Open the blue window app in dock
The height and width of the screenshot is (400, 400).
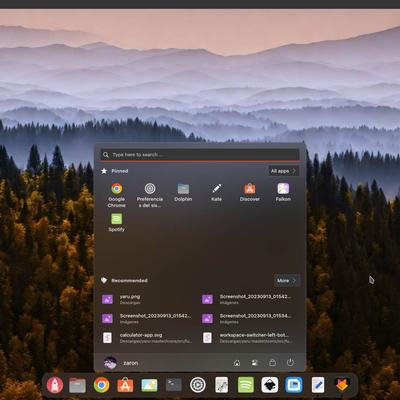pos(294,385)
